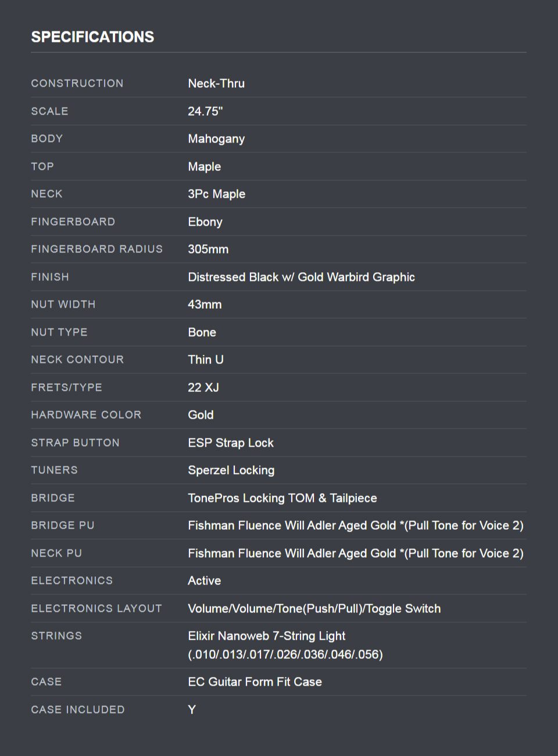This screenshot has height=756, width=558.
Task: Click the FINGERBOARD RADIUS label
Action: point(96,249)
